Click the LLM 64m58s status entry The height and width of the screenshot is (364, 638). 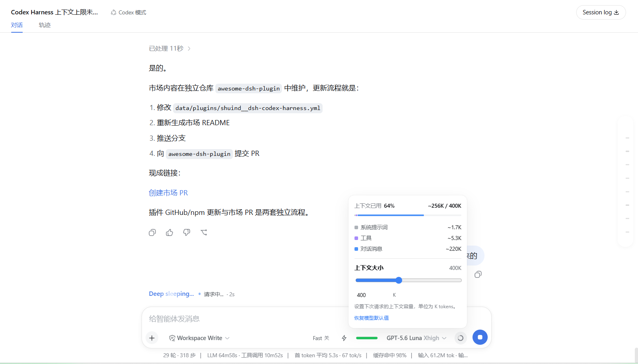(222, 355)
